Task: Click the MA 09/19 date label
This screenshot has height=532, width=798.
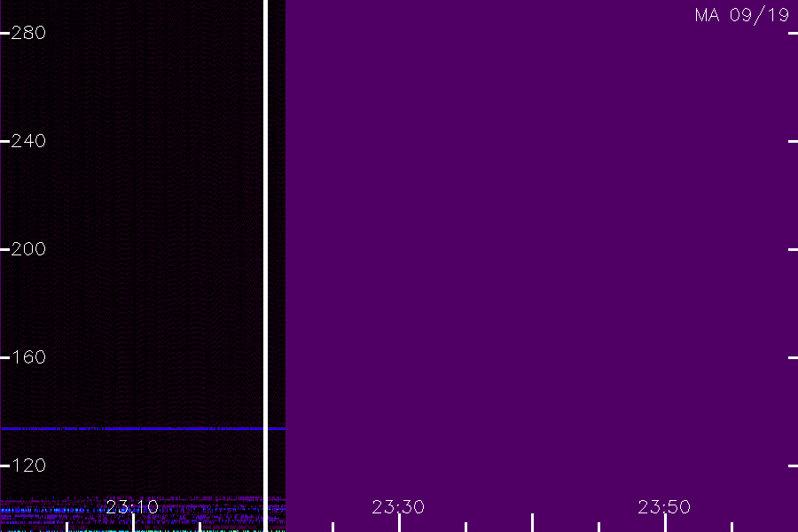Action: tap(742, 15)
